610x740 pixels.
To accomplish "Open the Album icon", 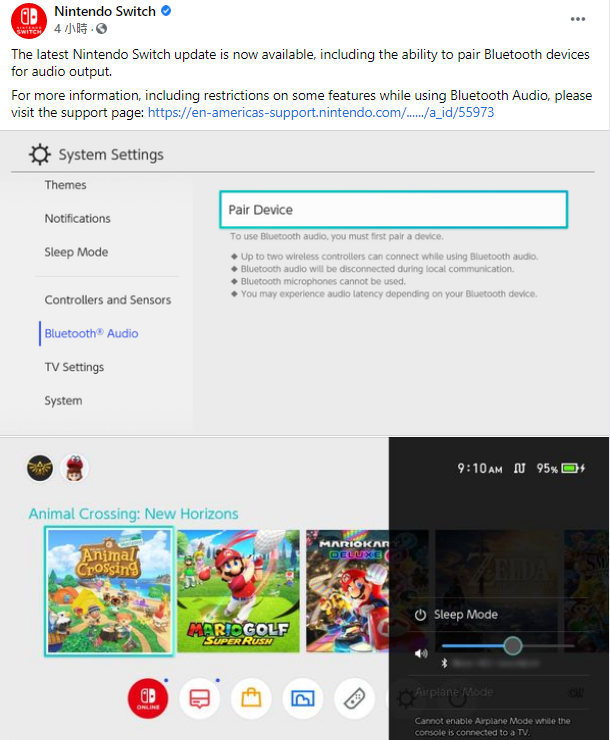I will tap(302, 698).
